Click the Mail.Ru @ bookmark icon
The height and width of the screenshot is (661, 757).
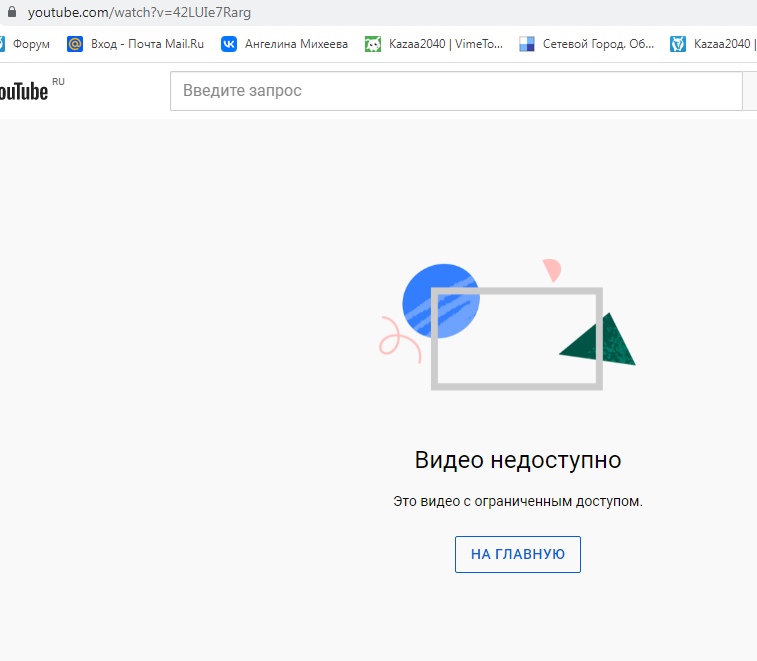click(75, 44)
